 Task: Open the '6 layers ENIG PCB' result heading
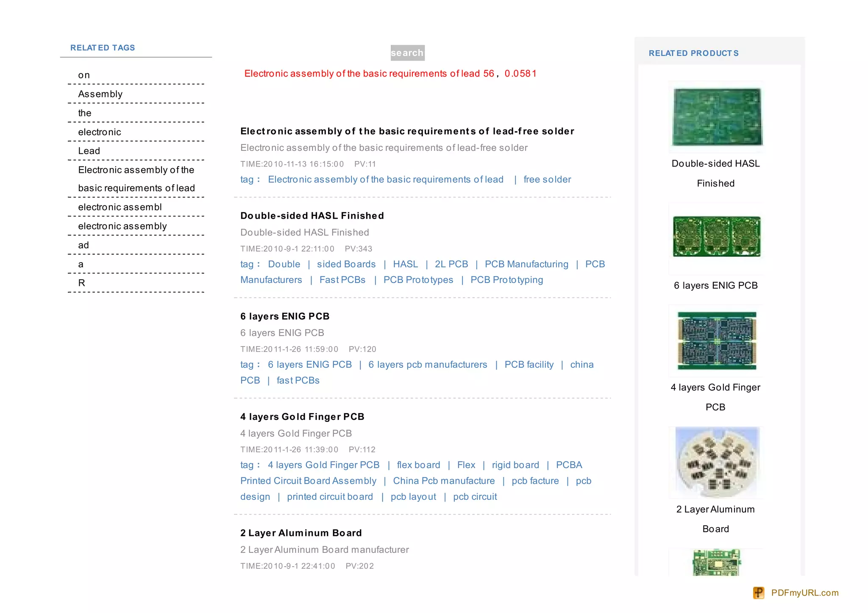tap(285, 316)
